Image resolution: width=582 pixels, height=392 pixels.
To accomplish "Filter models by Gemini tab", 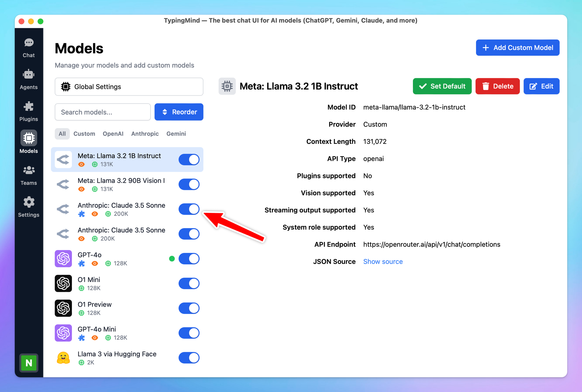I will [x=176, y=134].
